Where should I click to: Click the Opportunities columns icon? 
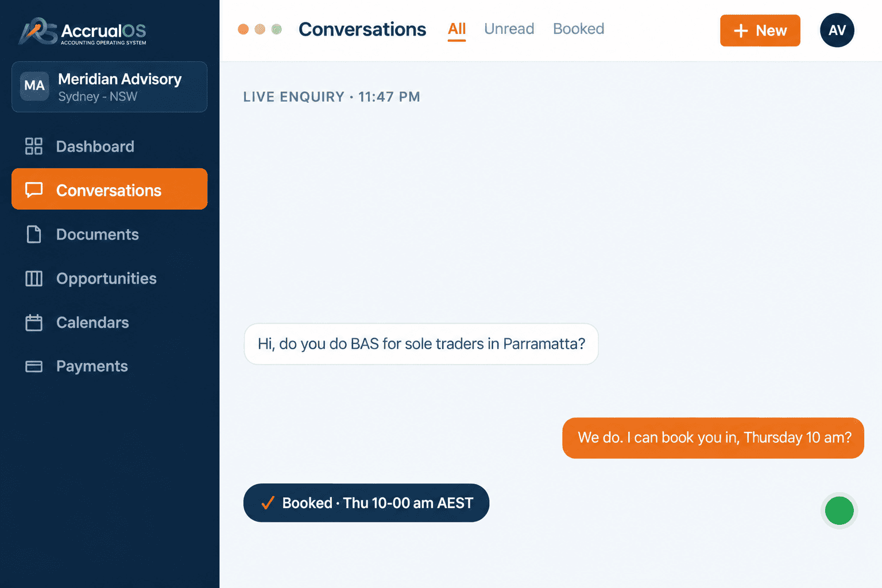(34, 278)
